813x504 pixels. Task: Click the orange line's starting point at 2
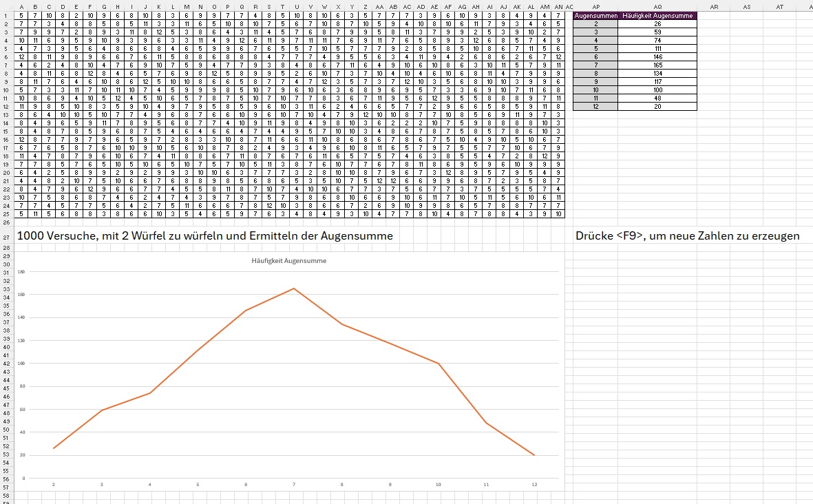pyautogui.click(x=54, y=448)
